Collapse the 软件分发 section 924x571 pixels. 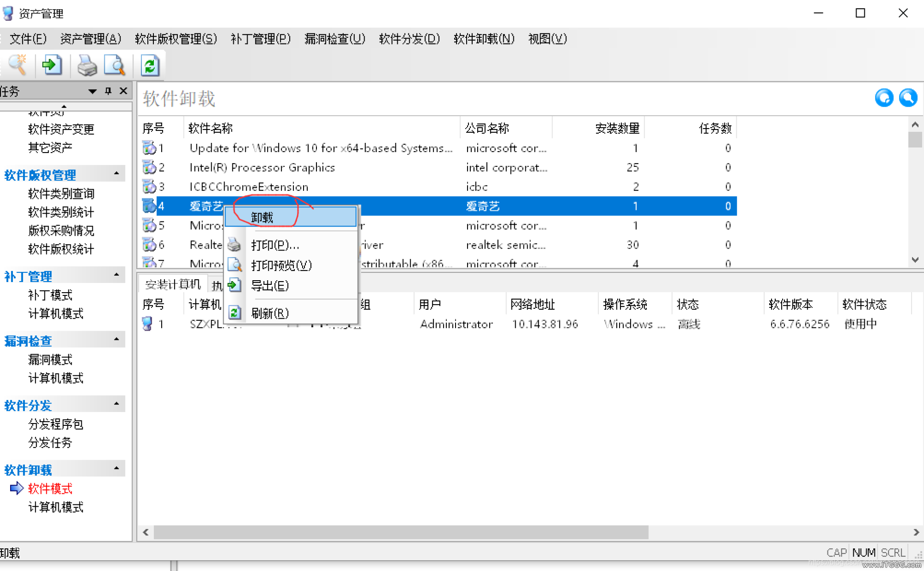click(116, 404)
